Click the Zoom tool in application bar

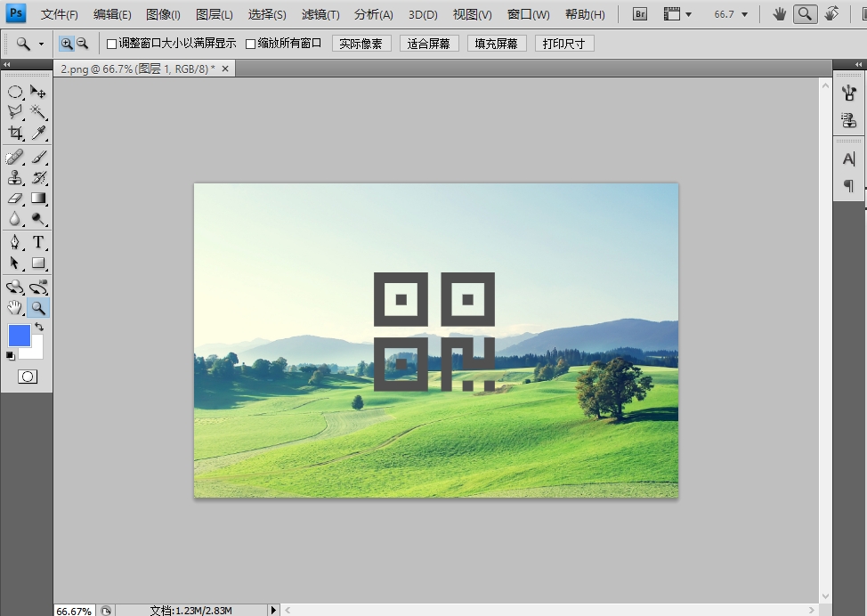point(805,14)
